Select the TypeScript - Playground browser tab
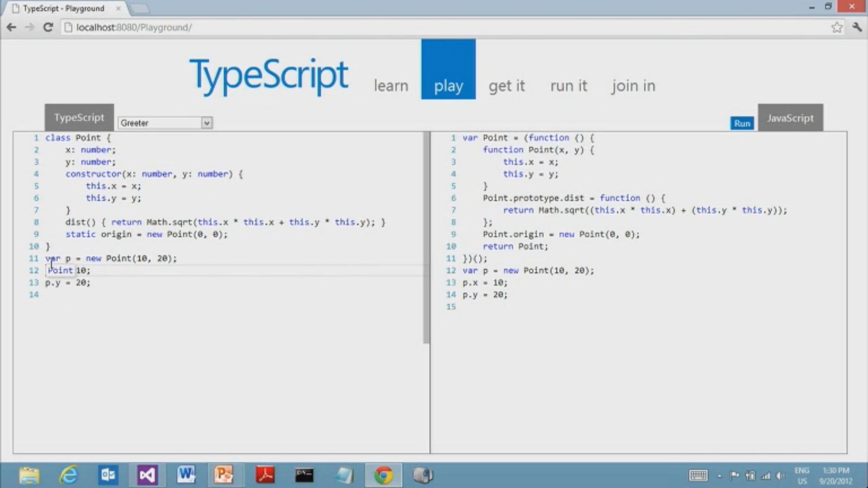 coord(64,9)
